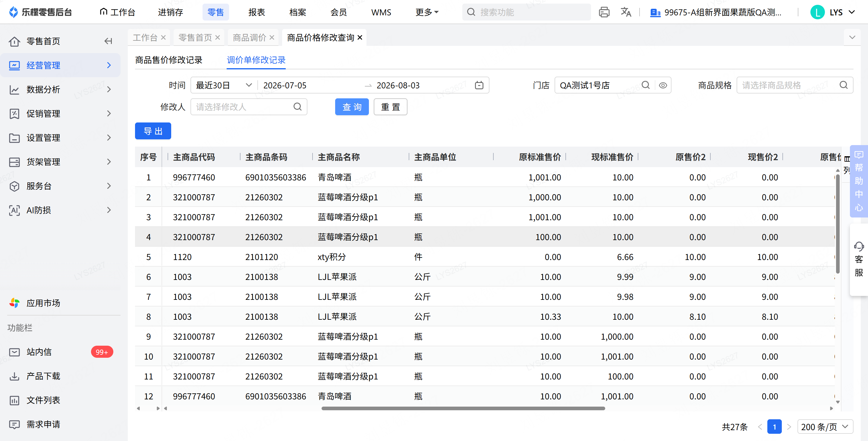Screen dimensions: 868x441
Task: Open the 进销存 top menu
Action: coord(171,12)
